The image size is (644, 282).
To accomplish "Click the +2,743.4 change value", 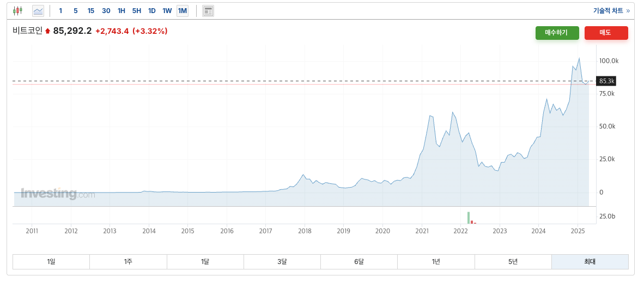I will tap(112, 31).
